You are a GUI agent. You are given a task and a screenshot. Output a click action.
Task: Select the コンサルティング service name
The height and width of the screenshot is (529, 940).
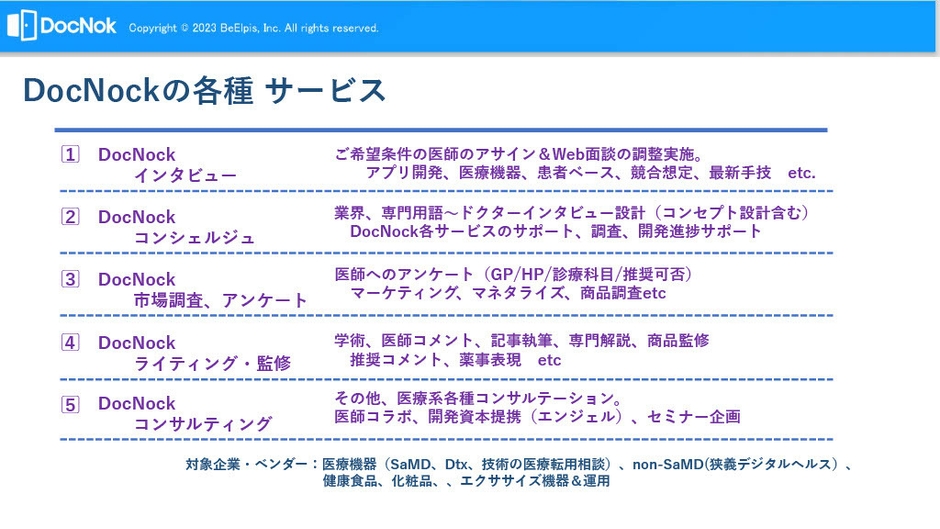click(x=203, y=424)
